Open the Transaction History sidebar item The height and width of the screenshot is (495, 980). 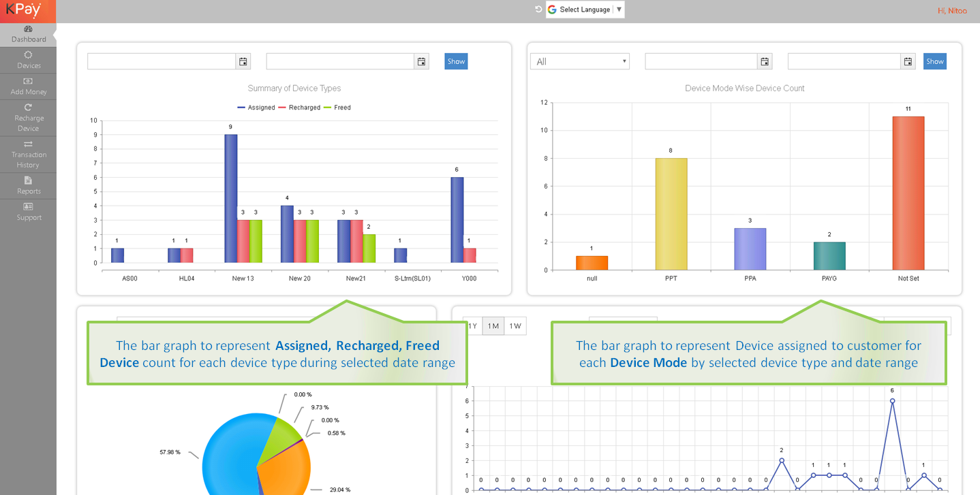click(x=28, y=155)
